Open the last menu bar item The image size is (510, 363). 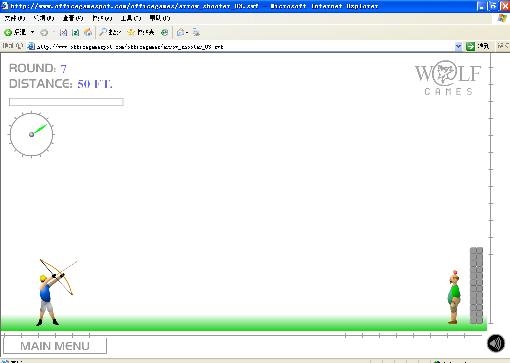(160, 18)
